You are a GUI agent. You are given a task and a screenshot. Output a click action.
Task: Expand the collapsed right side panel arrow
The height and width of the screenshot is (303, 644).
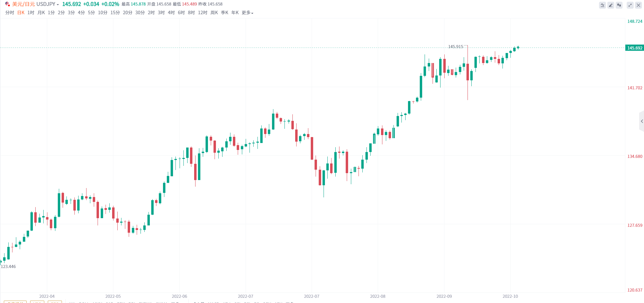coord(642,121)
